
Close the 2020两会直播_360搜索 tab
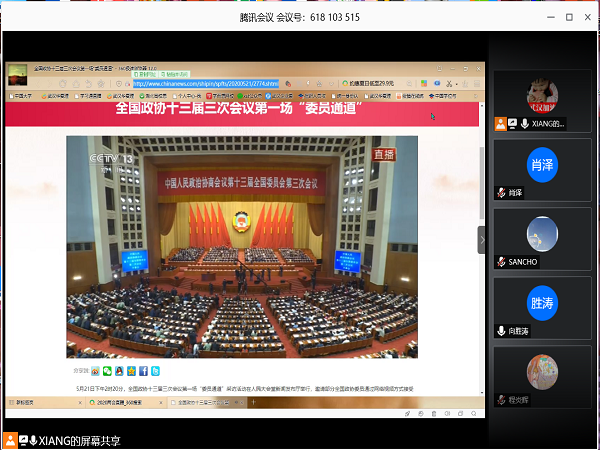(x=161, y=403)
